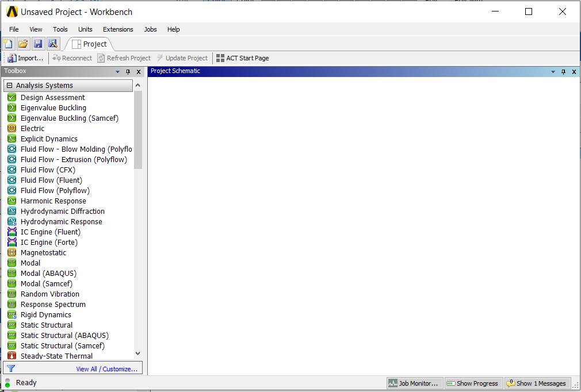The height and width of the screenshot is (392, 581).
Task: Open the Extensions menu
Action: [x=118, y=29]
